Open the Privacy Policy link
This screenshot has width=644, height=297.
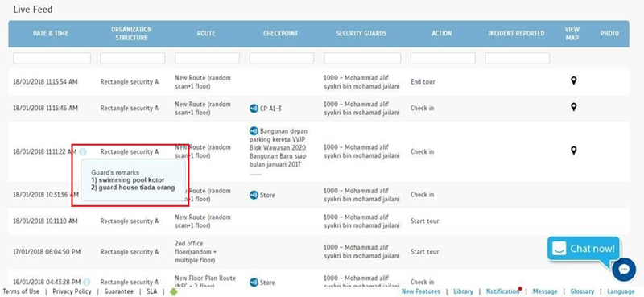(x=72, y=291)
